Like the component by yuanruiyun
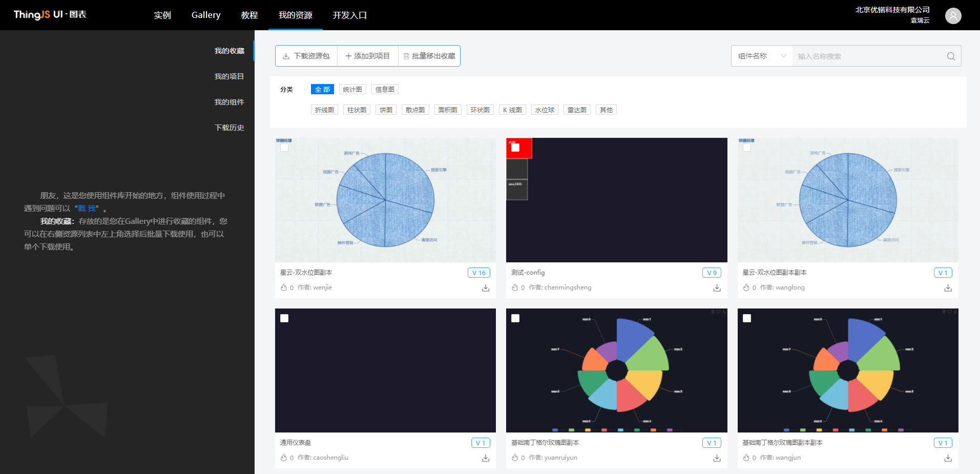The width and height of the screenshot is (980, 474). 515,458
